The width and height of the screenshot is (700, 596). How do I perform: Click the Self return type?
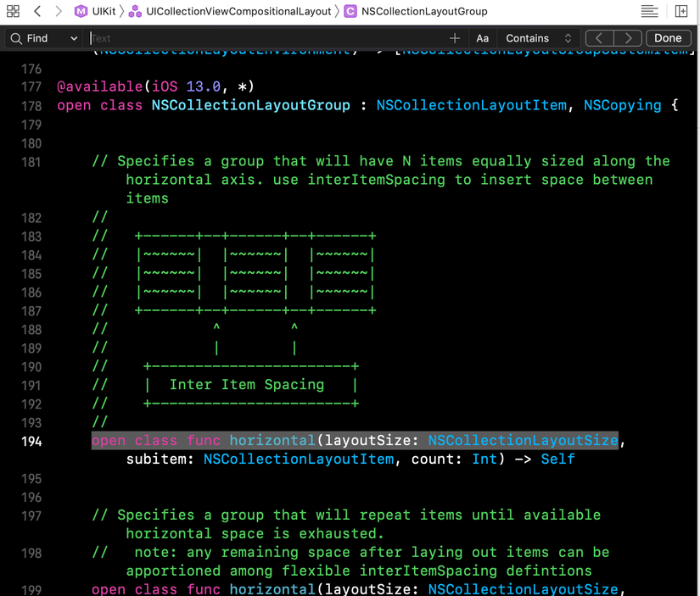tap(557, 459)
